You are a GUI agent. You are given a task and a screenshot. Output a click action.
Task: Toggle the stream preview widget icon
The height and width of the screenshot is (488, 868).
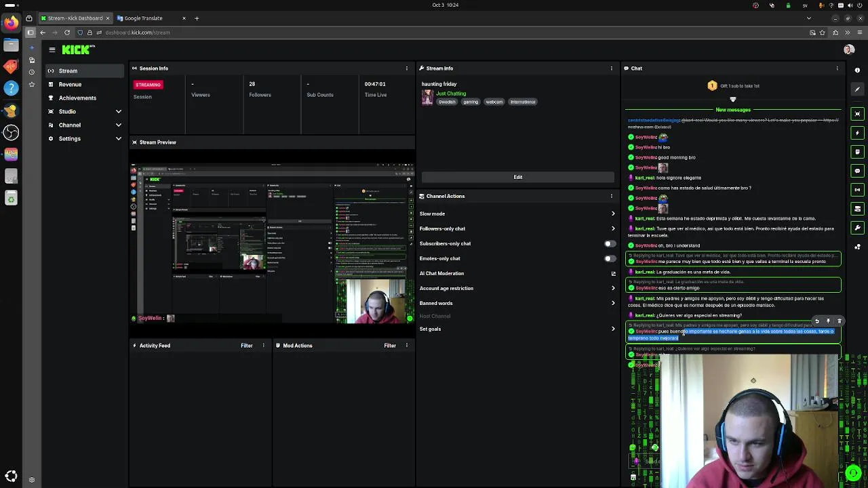857,114
